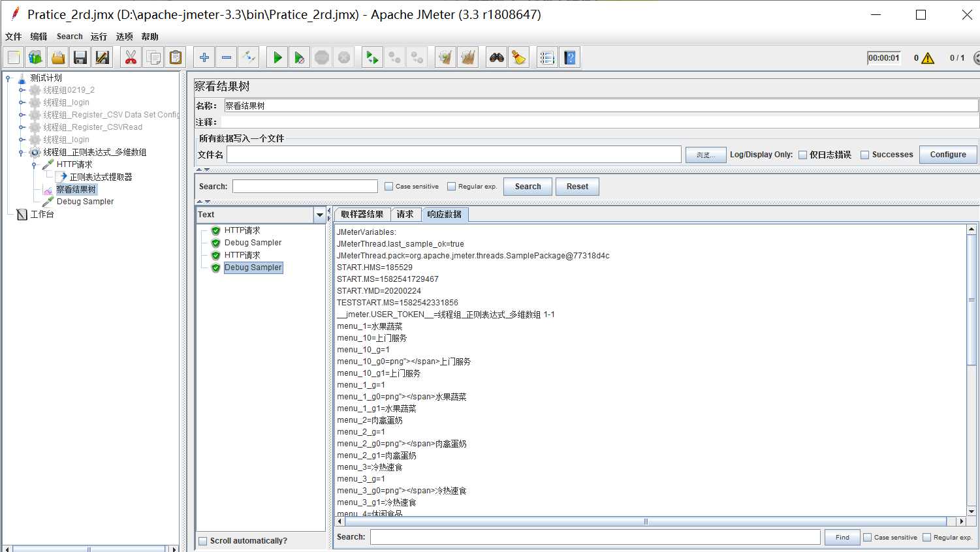The height and width of the screenshot is (552, 980).
Task: Switch to 请求 tab
Action: tap(405, 214)
